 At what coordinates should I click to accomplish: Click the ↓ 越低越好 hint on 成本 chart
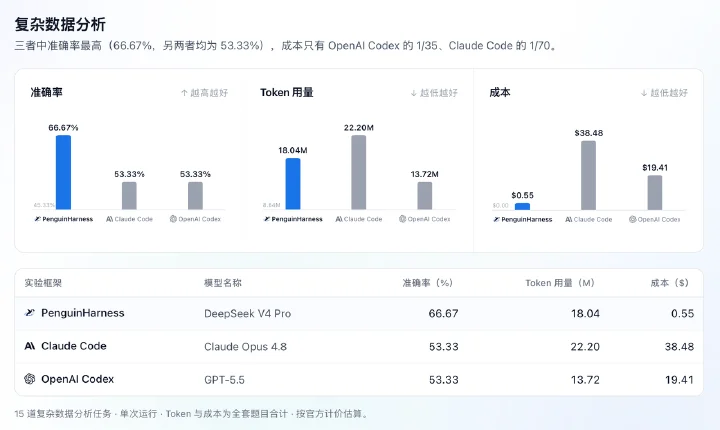pyautogui.click(x=664, y=93)
